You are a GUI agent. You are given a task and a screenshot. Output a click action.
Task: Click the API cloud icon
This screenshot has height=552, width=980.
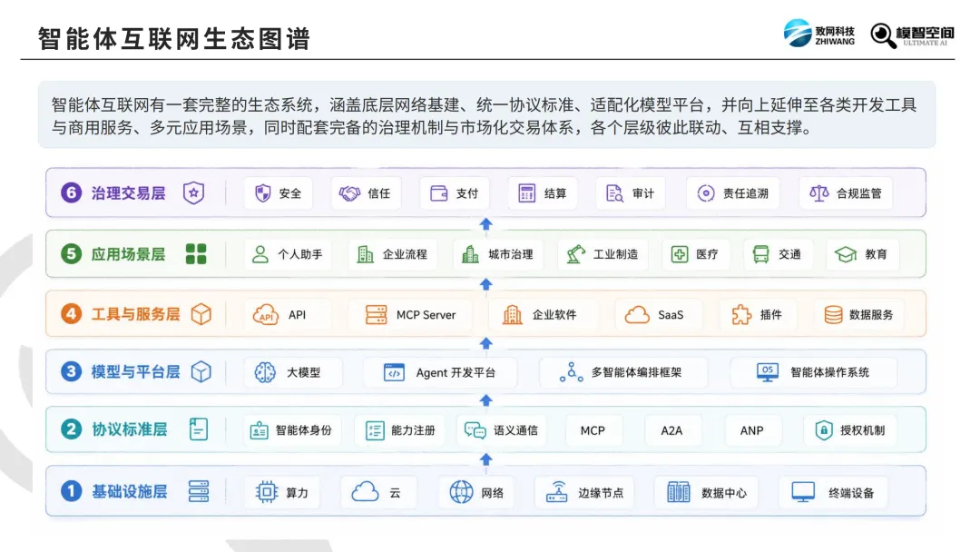pos(266,314)
